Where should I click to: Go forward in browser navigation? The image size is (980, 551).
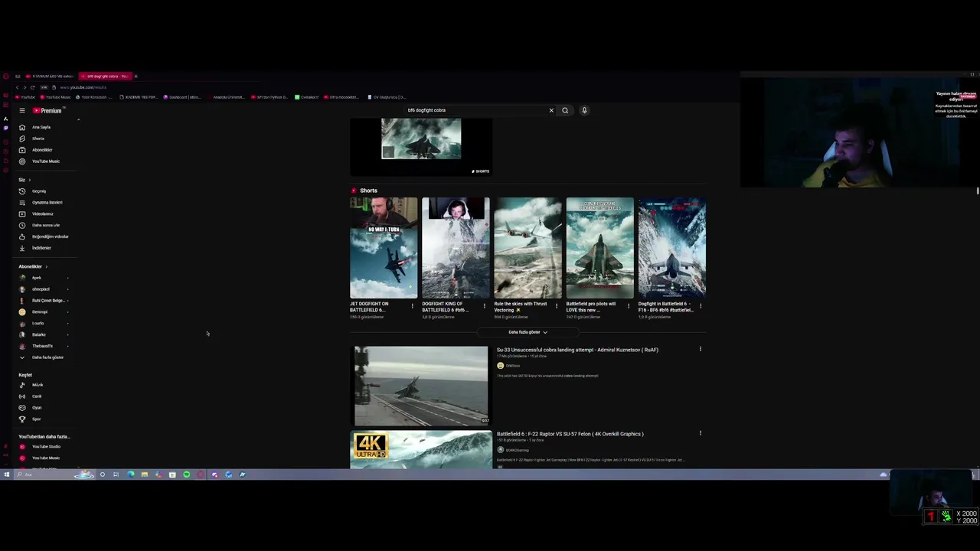[x=24, y=87]
